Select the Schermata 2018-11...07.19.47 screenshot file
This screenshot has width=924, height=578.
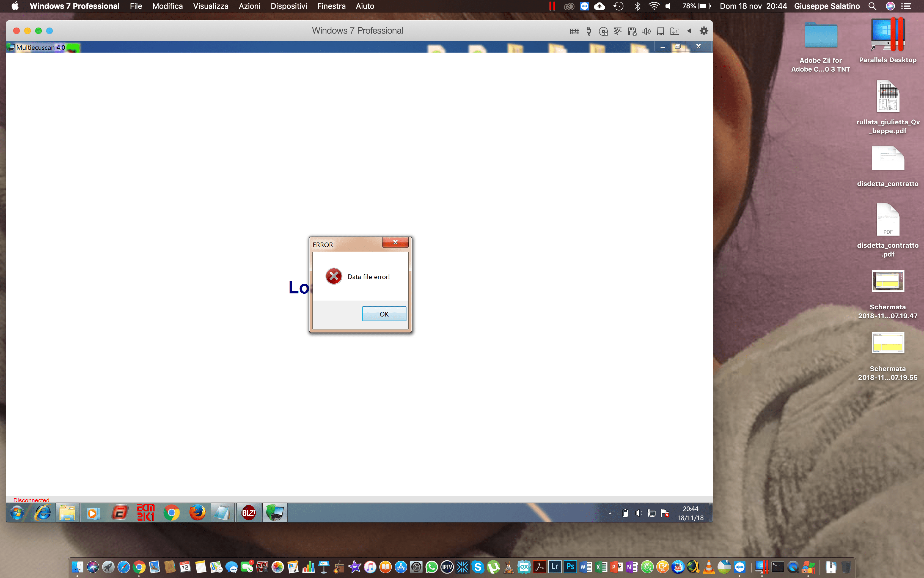(x=888, y=295)
